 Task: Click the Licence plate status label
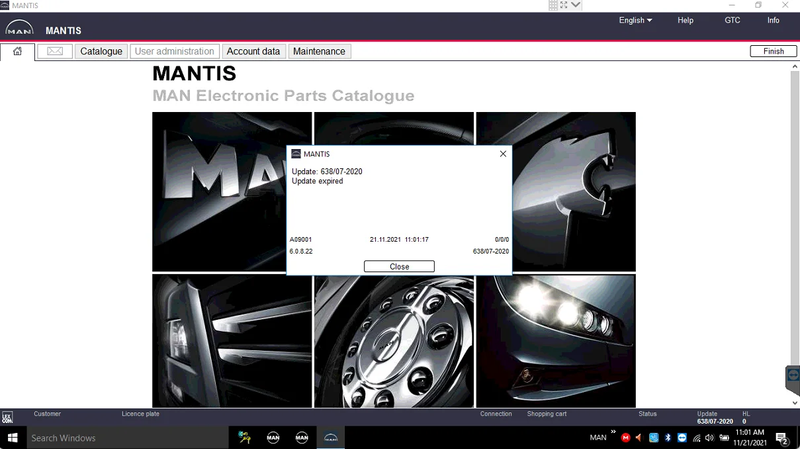tap(140, 414)
